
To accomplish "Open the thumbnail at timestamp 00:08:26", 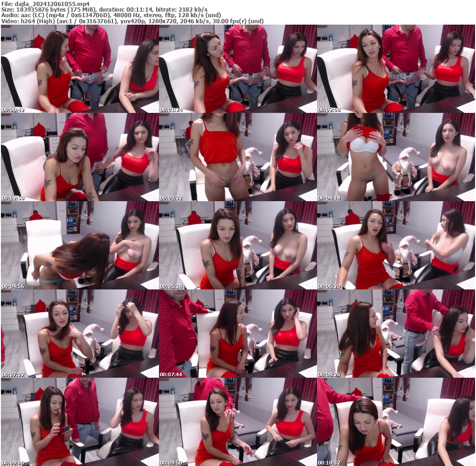I will tap(396, 335).
